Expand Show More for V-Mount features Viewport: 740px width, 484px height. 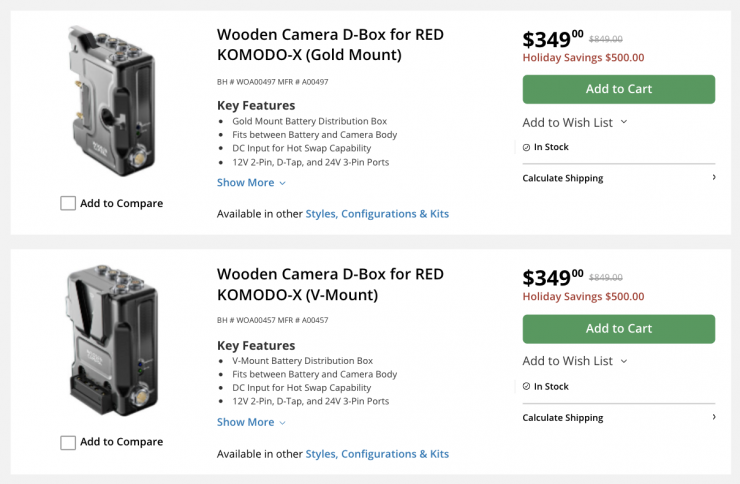(x=251, y=422)
